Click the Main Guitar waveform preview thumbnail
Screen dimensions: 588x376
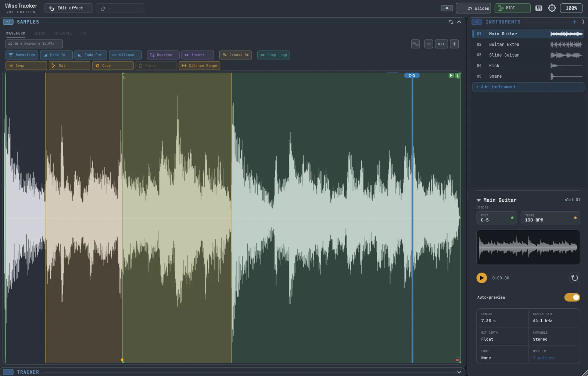[x=528, y=247]
